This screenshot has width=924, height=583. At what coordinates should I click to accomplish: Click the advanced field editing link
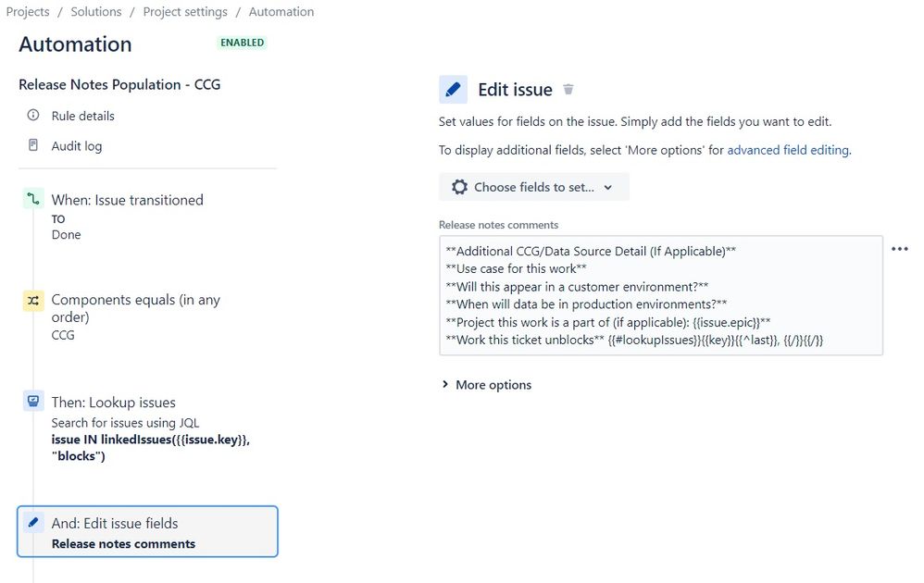[788, 150]
